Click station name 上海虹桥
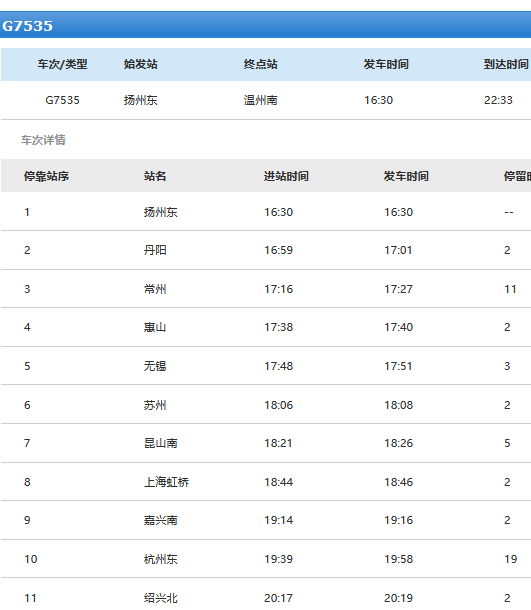This screenshot has width=531, height=610. [x=166, y=482]
